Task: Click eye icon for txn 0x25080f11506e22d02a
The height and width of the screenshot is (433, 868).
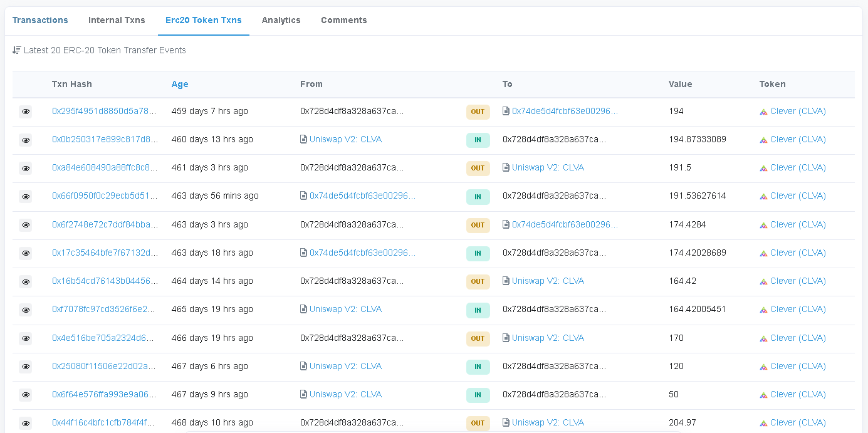Action: (x=26, y=367)
